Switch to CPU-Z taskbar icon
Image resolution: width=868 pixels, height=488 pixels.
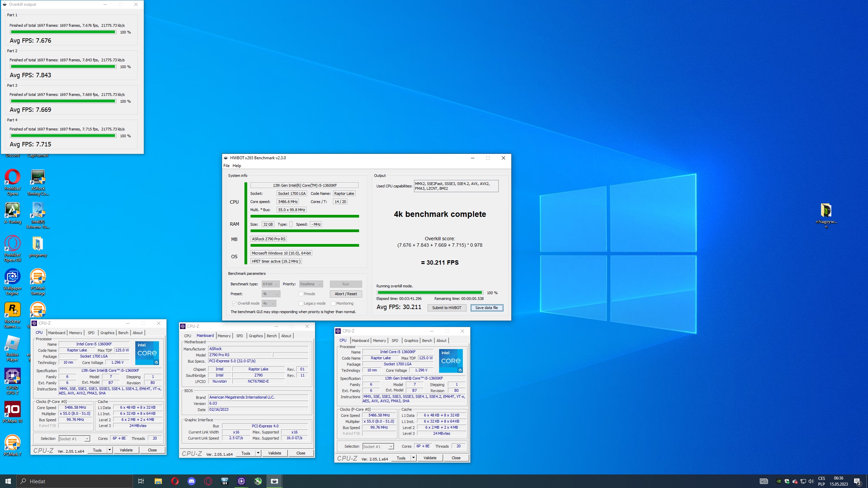(x=241, y=481)
